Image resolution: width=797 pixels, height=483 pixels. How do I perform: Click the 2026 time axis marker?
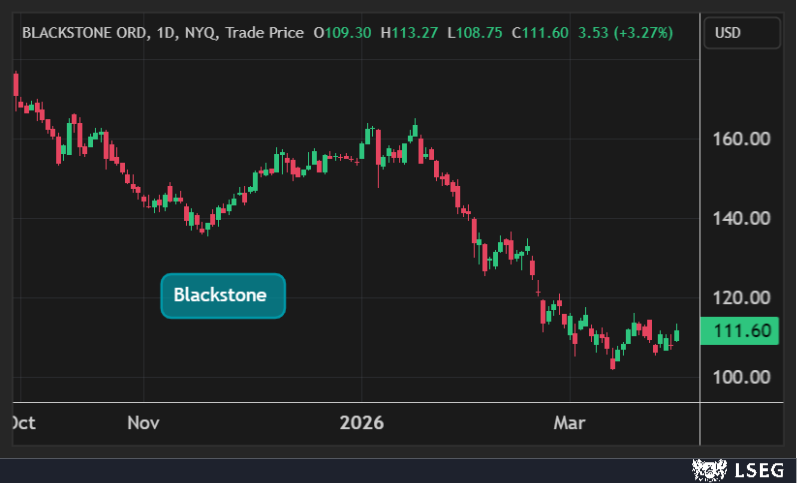(362, 423)
